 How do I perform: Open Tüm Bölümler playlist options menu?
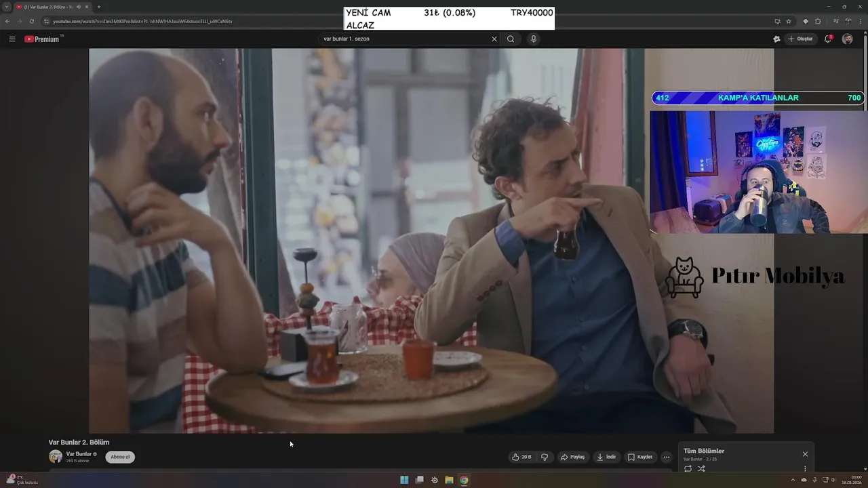(x=805, y=468)
